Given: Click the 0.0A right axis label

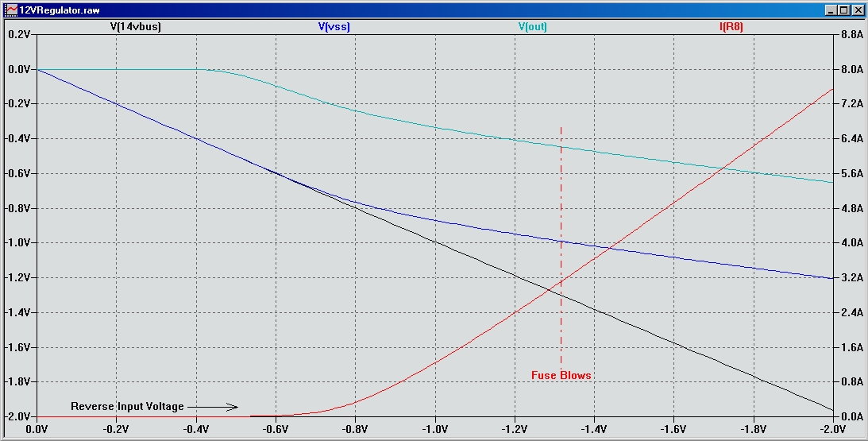Looking at the screenshot, I should [851, 416].
